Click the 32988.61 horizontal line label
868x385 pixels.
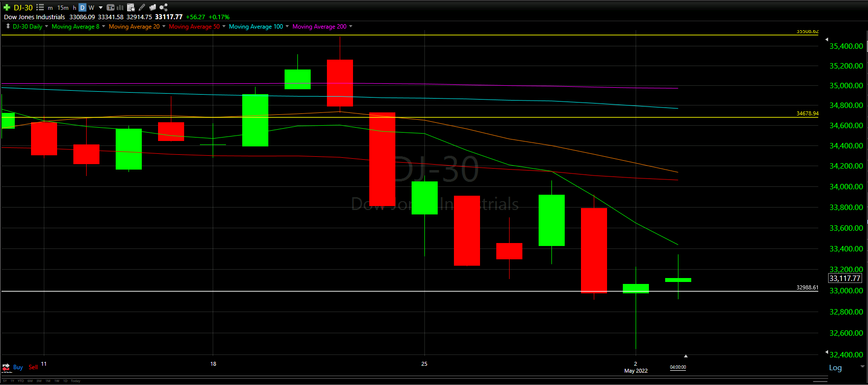click(807, 287)
